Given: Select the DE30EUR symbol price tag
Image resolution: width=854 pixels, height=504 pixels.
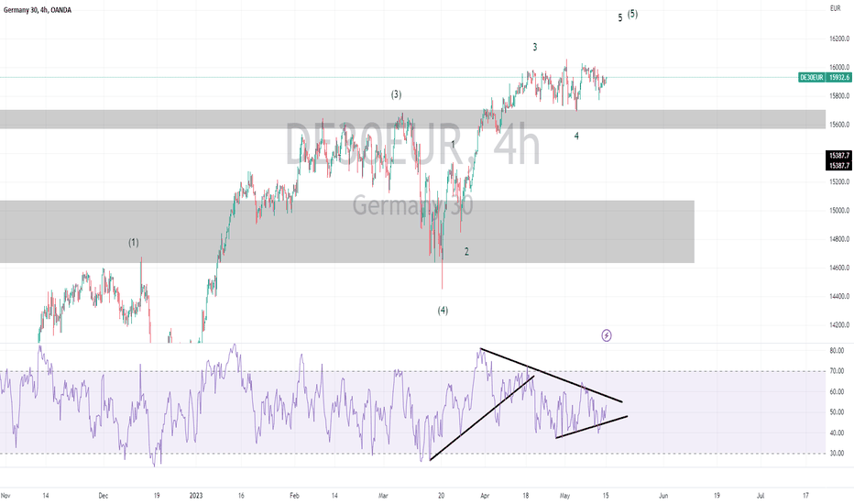Looking at the screenshot, I should pos(812,77).
